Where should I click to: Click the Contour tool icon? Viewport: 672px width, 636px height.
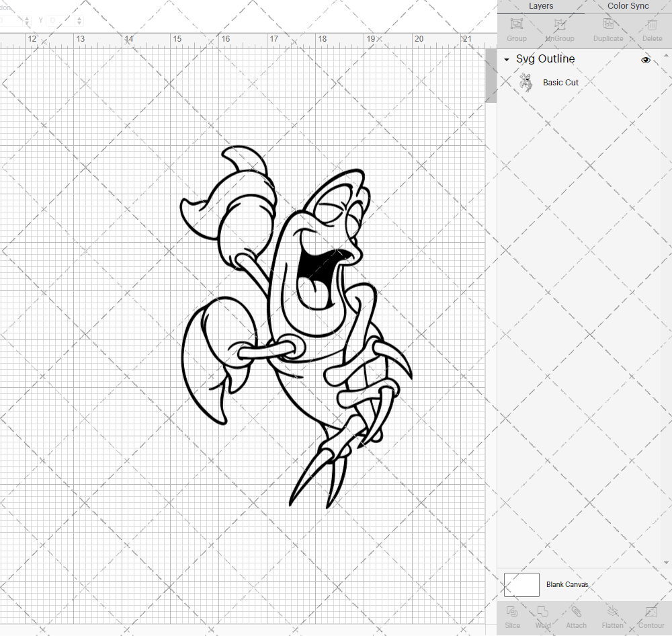pos(651,612)
